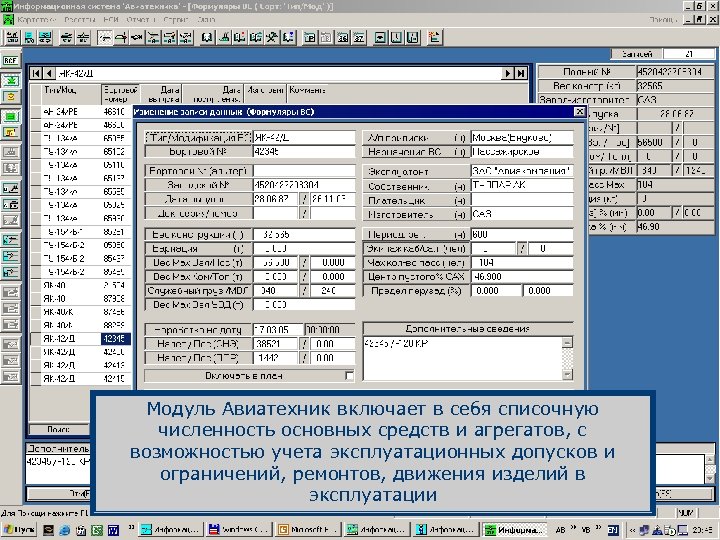Viewport: 720px width, 540px height.
Task: Open the Окно menu
Action: click(x=206, y=20)
